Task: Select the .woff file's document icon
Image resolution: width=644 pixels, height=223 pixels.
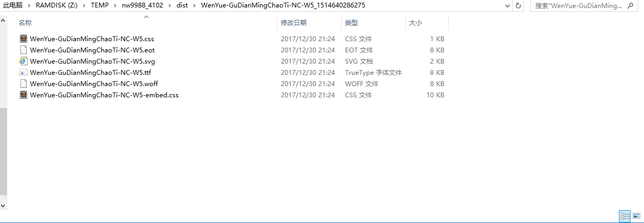Action: 23,83
